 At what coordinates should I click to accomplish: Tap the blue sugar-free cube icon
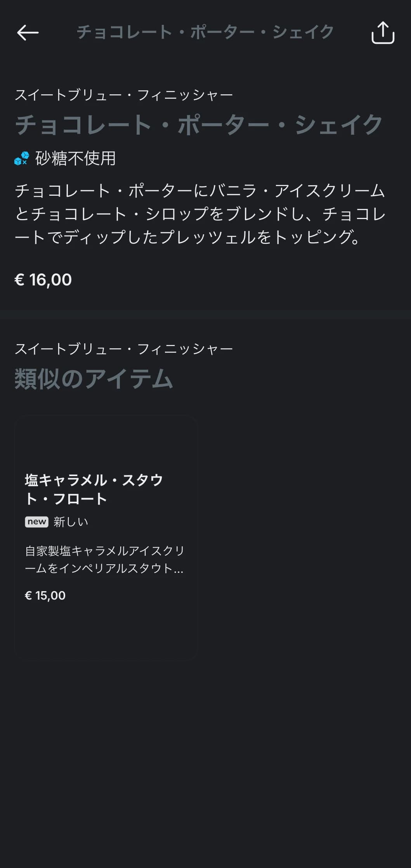click(x=22, y=158)
